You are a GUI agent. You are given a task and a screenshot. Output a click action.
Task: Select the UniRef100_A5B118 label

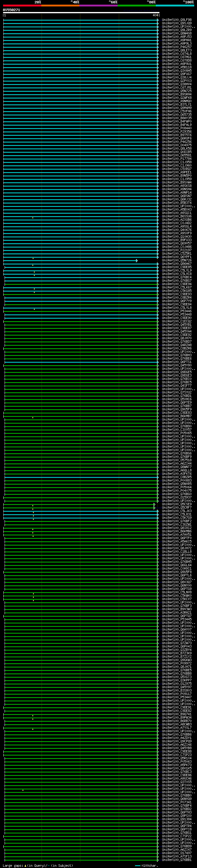click(x=177, y=67)
